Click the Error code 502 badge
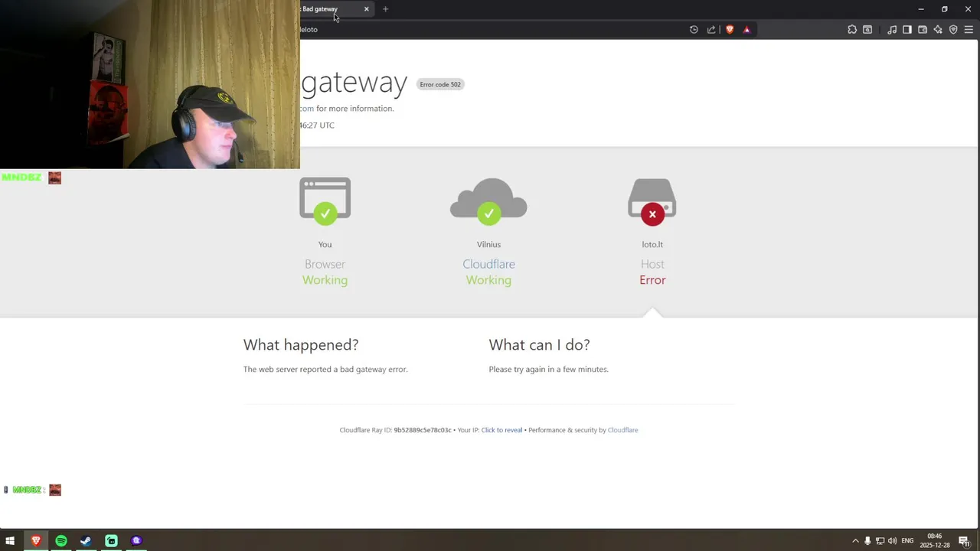980x551 pixels. (440, 84)
